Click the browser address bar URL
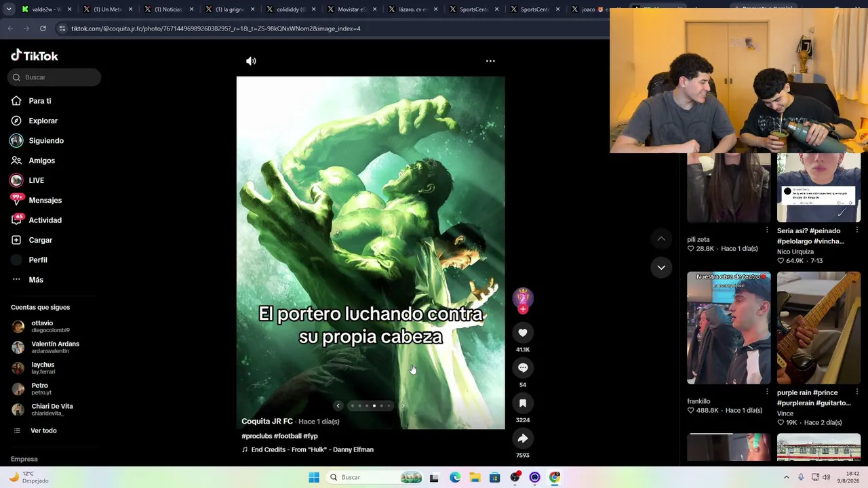Image resolution: width=868 pixels, height=488 pixels. coord(216,28)
